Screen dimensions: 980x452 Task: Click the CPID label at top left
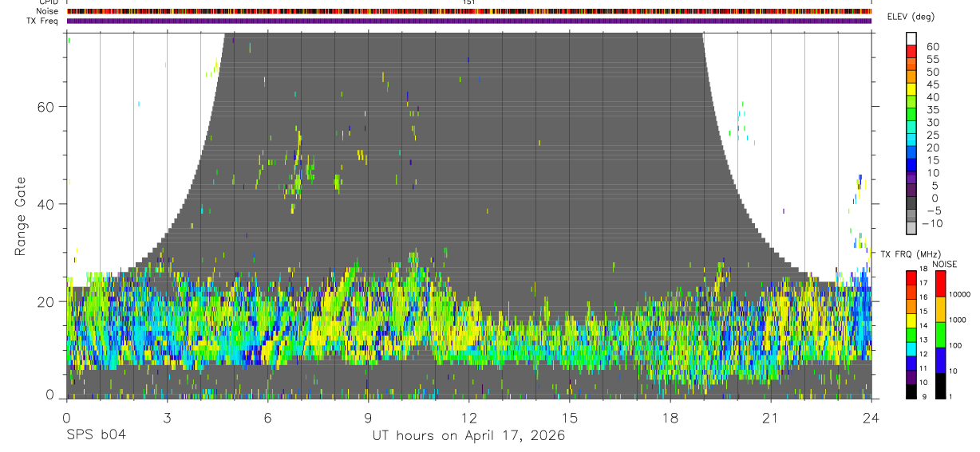[49, 2]
